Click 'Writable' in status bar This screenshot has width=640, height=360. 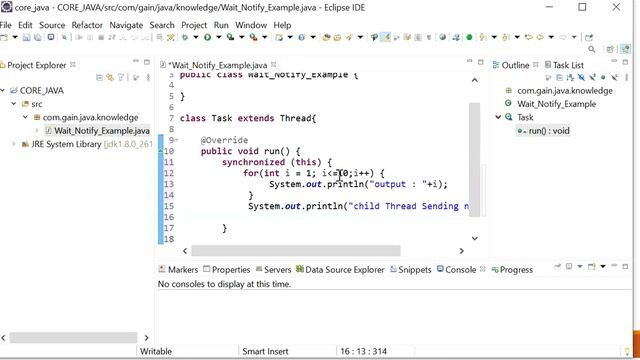point(156,351)
